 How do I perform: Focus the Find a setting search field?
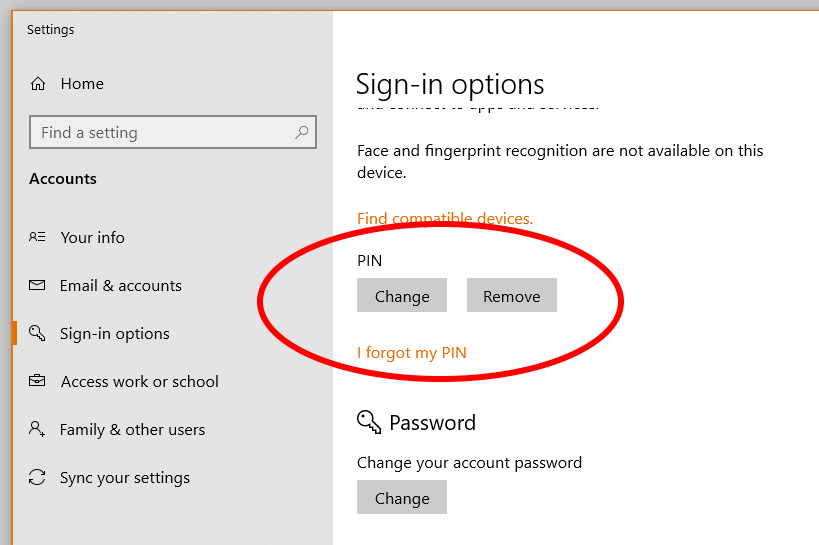(160, 132)
